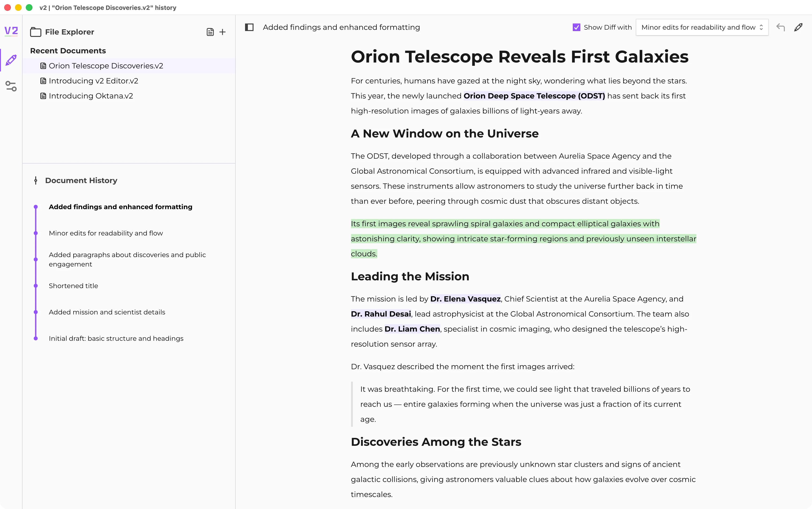This screenshot has width=812, height=509.
Task: Select the editor pencil sidebar icon
Action: click(x=11, y=60)
